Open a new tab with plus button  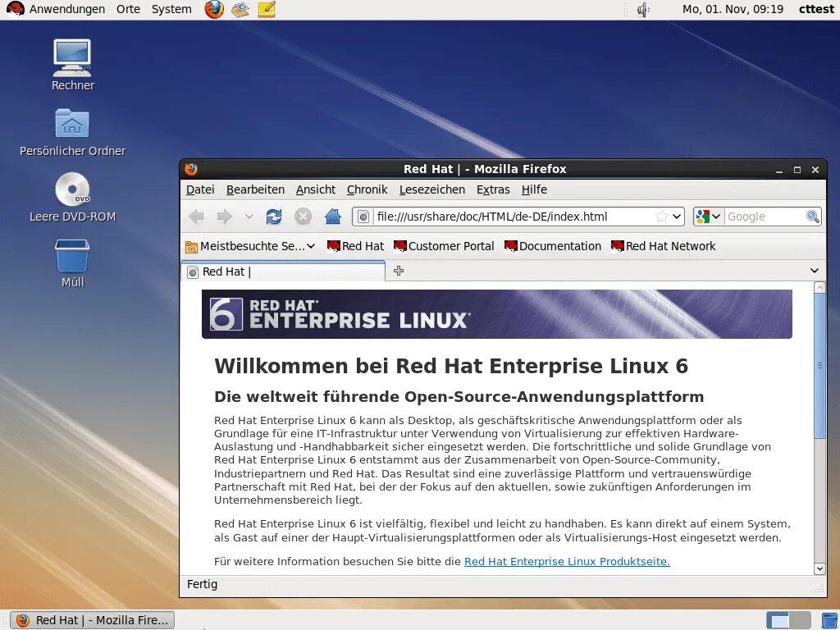(x=399, y=271)
